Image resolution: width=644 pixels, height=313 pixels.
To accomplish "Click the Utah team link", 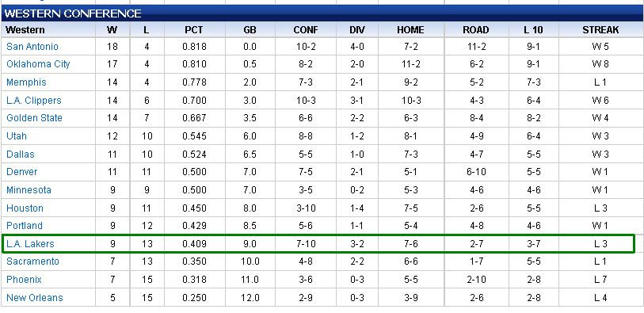I will [17, 136].
